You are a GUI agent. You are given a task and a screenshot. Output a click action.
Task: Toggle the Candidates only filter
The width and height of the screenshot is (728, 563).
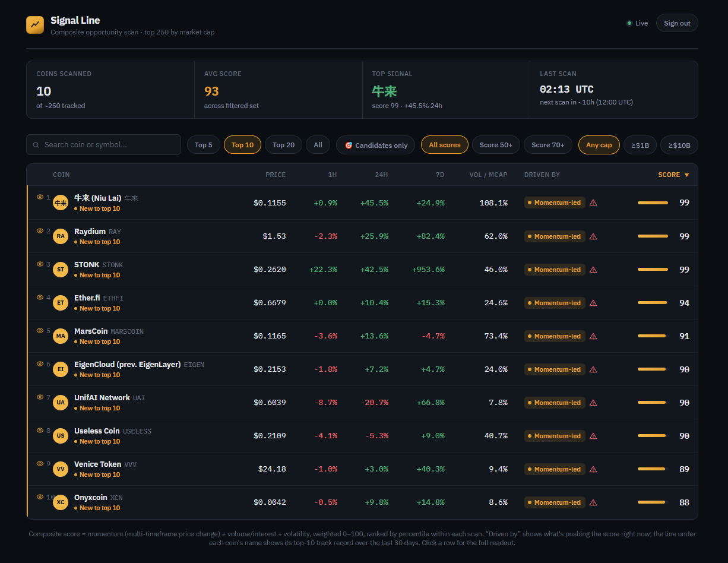(376, 145)
